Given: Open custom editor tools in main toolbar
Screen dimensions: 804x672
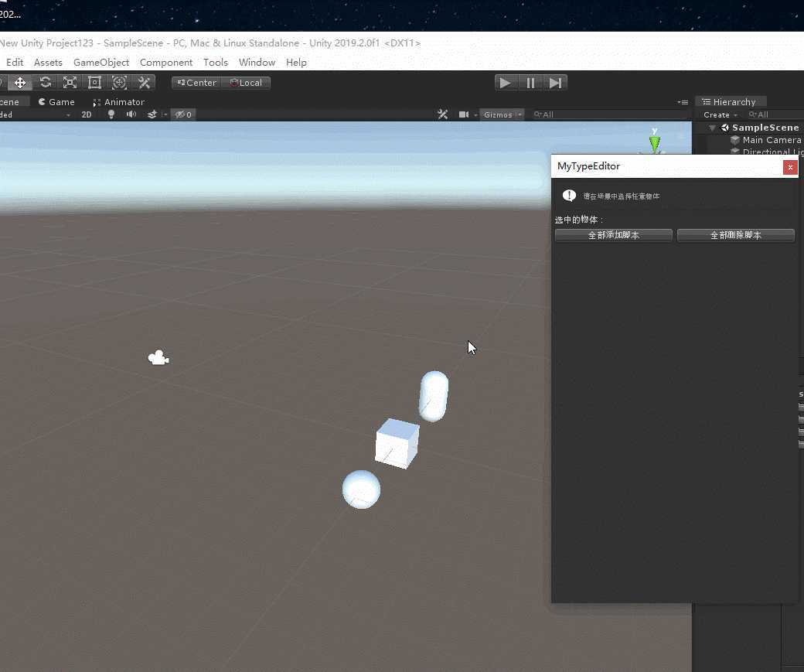Looking at the screenshot, I should point(144,83).
